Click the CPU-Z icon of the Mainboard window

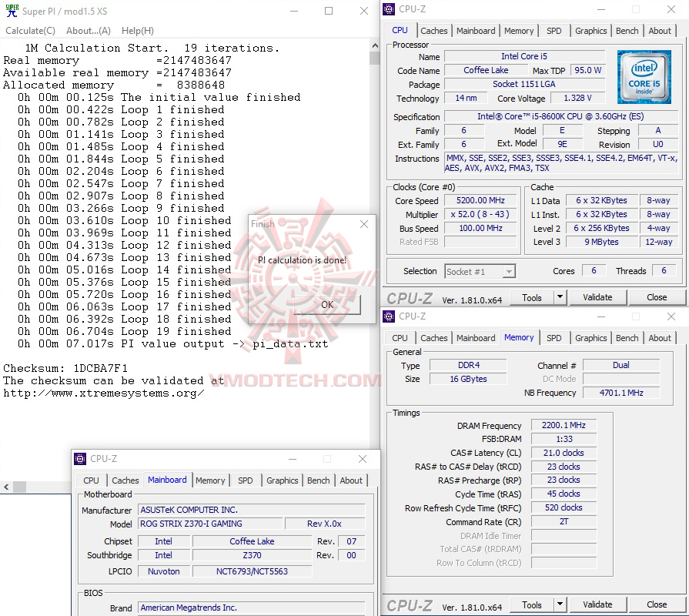click(x=80, y=459)
